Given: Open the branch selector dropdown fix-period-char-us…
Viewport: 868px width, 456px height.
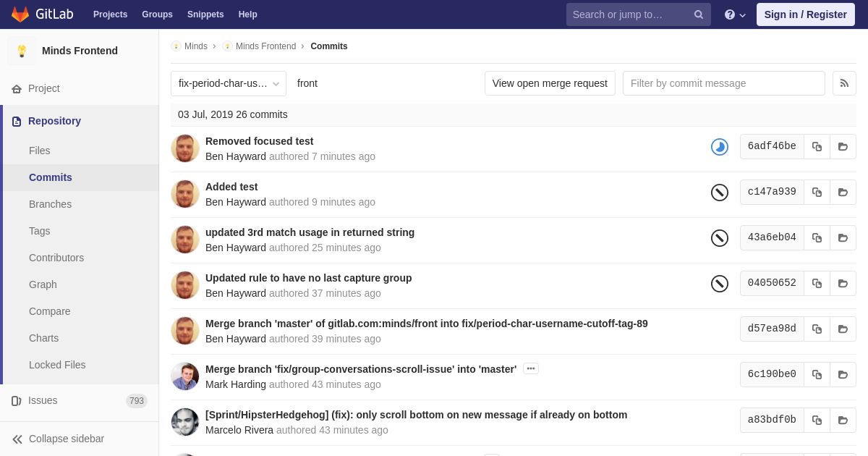Looking at the screenshot, I should pos(229,83).
